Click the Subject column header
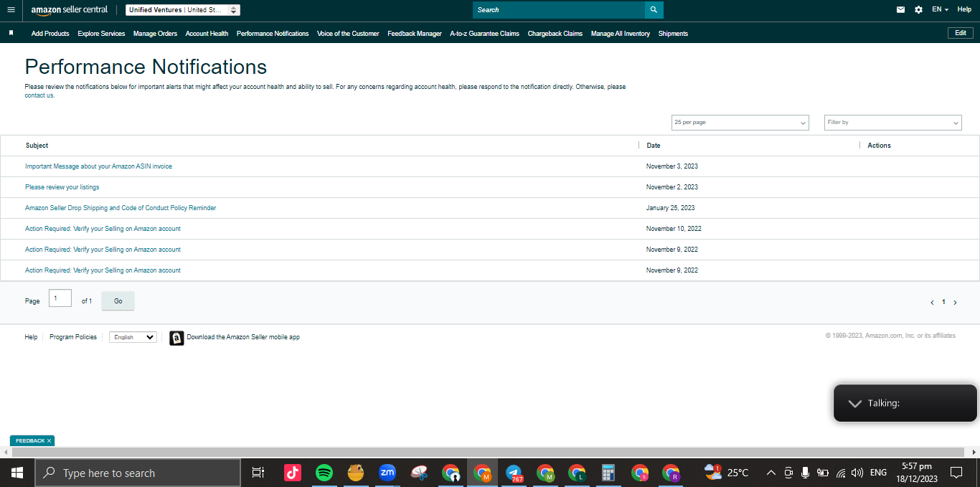Screen dimensions: 980x487 [37, 146]
